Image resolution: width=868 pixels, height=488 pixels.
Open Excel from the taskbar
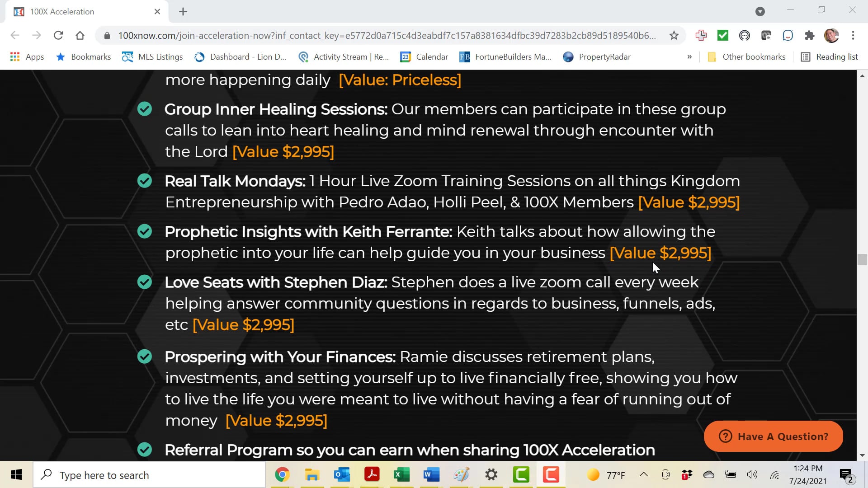click(x=402, y=474)
